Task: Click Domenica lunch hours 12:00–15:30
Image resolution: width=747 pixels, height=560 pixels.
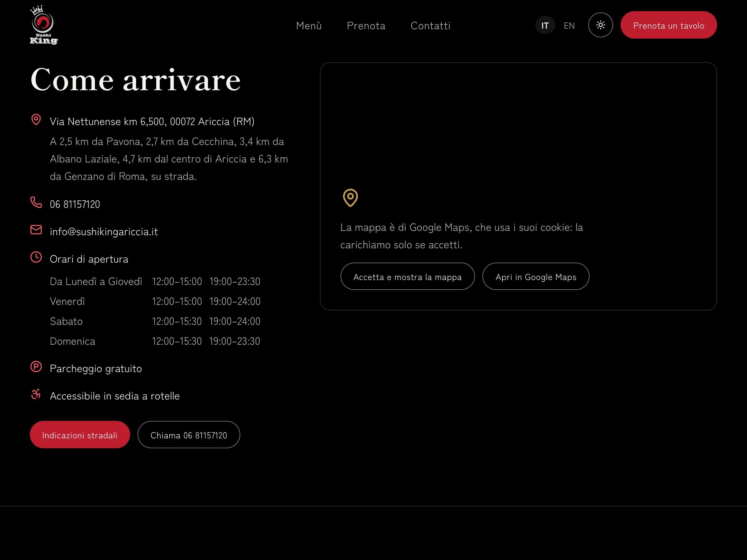Action: (177, 341)
